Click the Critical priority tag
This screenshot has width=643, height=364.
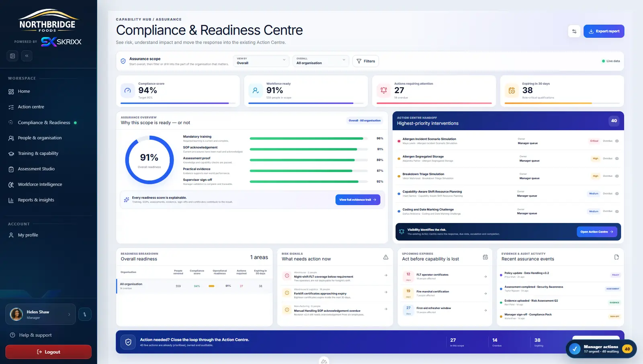[594, 141]
